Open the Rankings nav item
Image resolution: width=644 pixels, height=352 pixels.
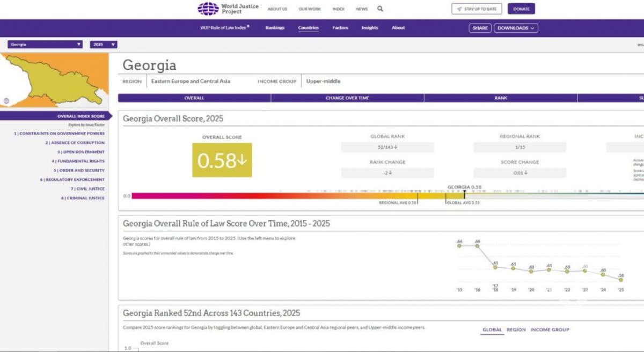[275, 28]
